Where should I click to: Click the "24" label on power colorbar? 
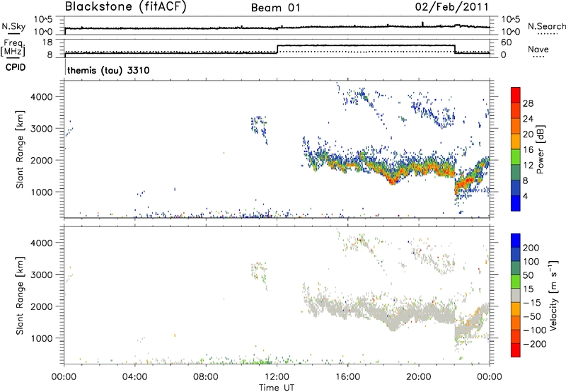point(528,119)
